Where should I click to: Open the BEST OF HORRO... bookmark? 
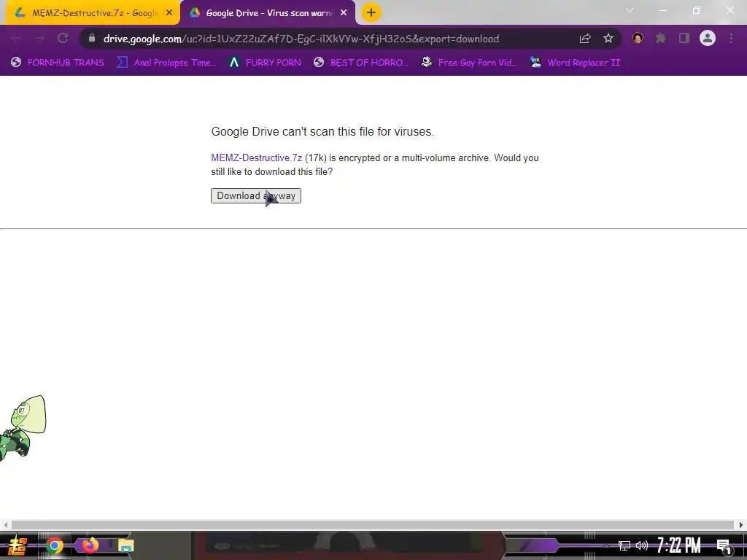[360, 63]
